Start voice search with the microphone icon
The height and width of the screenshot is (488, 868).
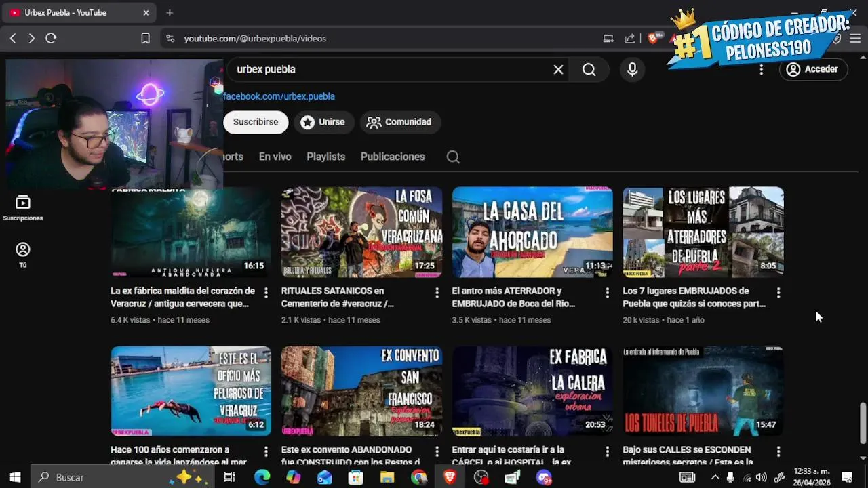pos(632,69)
